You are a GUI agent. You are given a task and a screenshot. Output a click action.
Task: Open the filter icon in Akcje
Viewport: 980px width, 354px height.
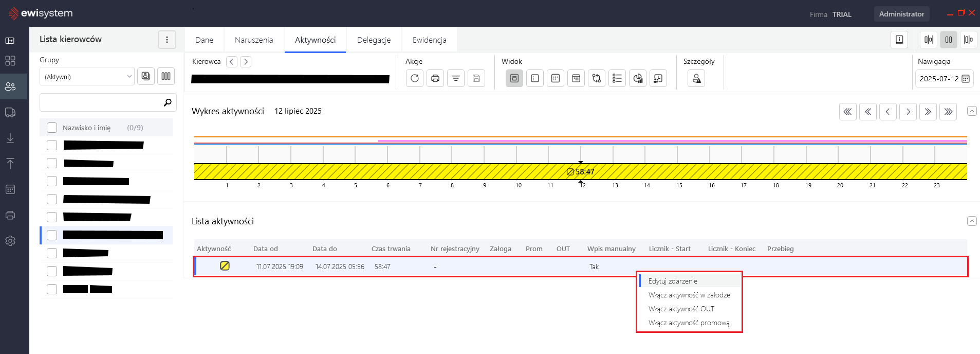[456, 78]
